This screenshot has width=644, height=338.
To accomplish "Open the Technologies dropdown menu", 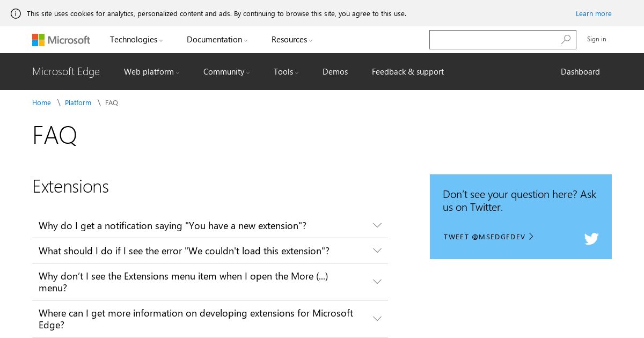I will tap(136, 40).
